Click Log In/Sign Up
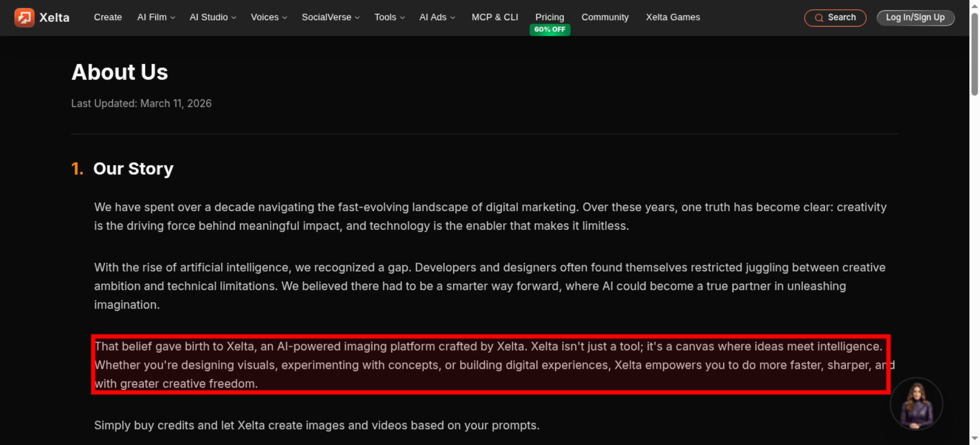The height and width of the screenshot is (445, 980). pos(915,18)
